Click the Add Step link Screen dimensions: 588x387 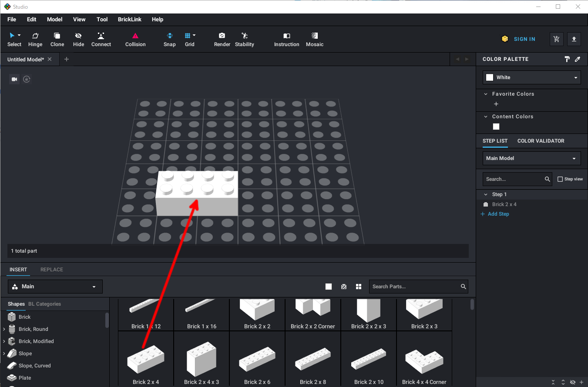pyautogui.click(x=498, y=214)
